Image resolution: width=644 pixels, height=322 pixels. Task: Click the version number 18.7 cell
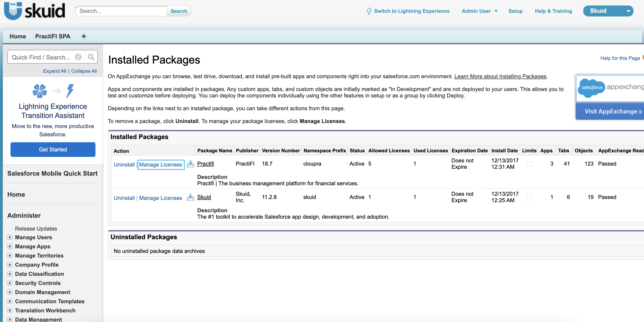267,164
